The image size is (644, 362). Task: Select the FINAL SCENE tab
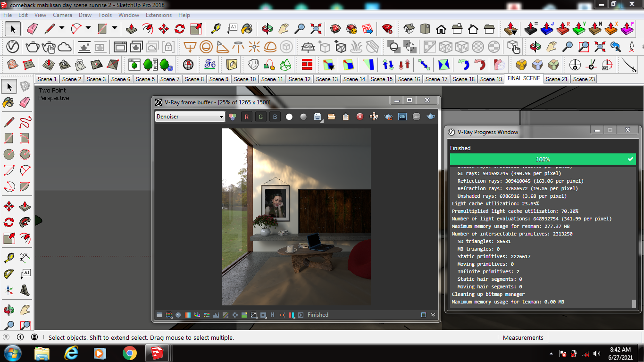tap(524, 79)
